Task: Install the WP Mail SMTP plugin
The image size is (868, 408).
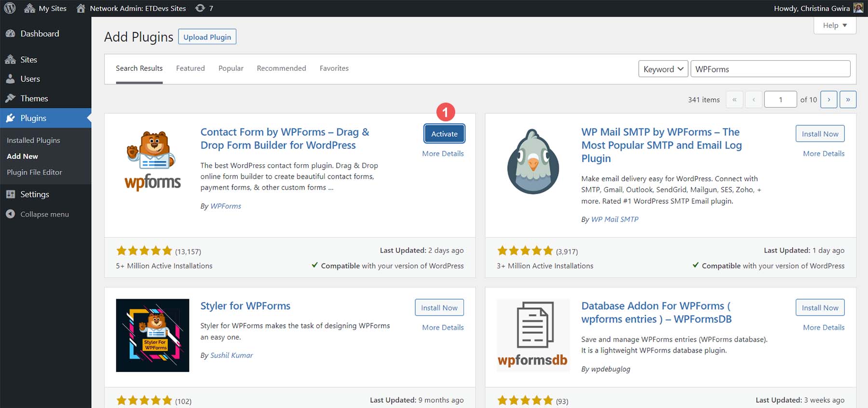Action: click(x=820, y=134)
